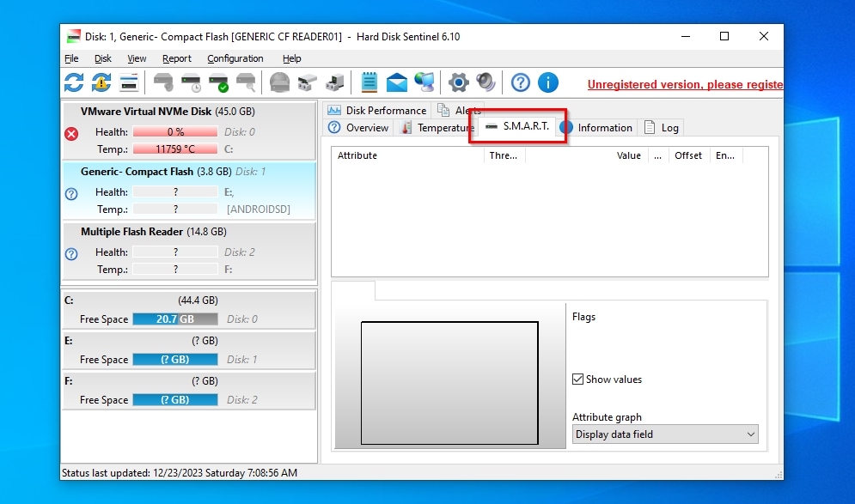This screenshot has width=855, height=504.
Task: Click the question mark help icon
Action: 521,82
